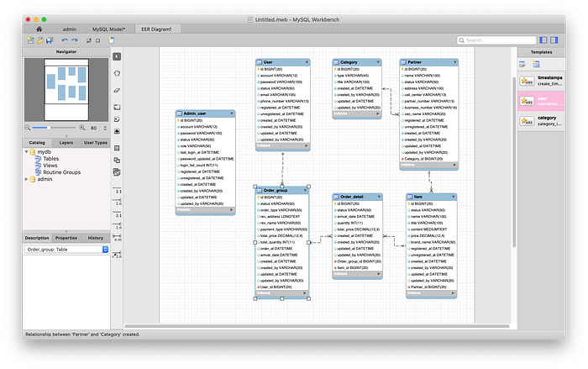Toggle page guides icon in toolbar
The height and width of the screenshot is (369, 588).
(98, 40)
